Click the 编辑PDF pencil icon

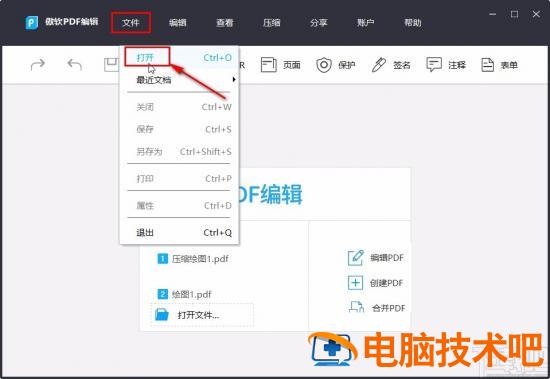356,258
